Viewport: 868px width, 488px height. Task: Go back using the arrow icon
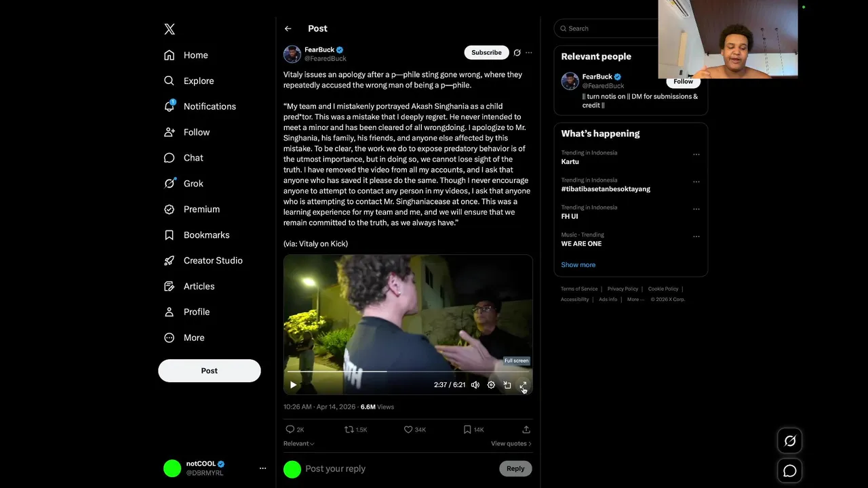pos(288,28)
